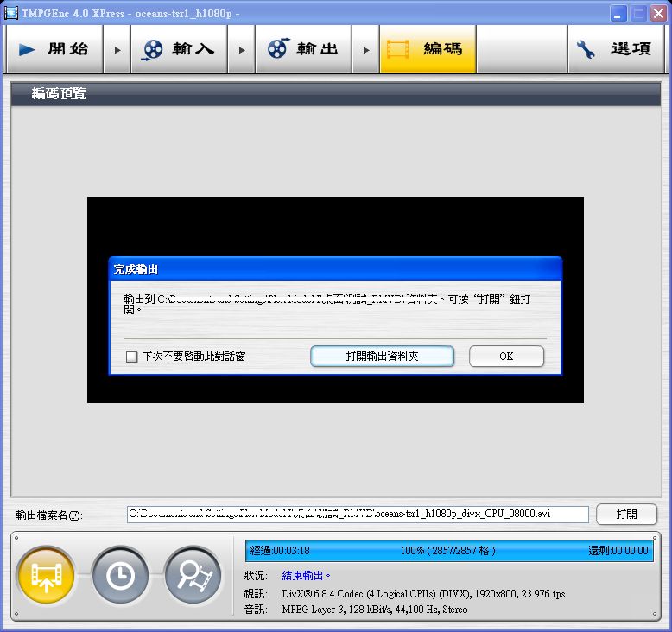Tick 下次不要啓動此對話窗 checkbox

(x=131, y=357)
